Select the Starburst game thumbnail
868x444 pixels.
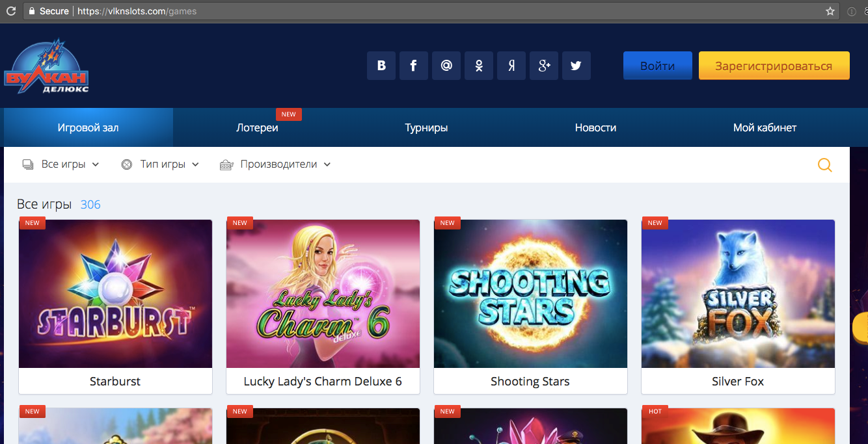(x=115, y=294)
